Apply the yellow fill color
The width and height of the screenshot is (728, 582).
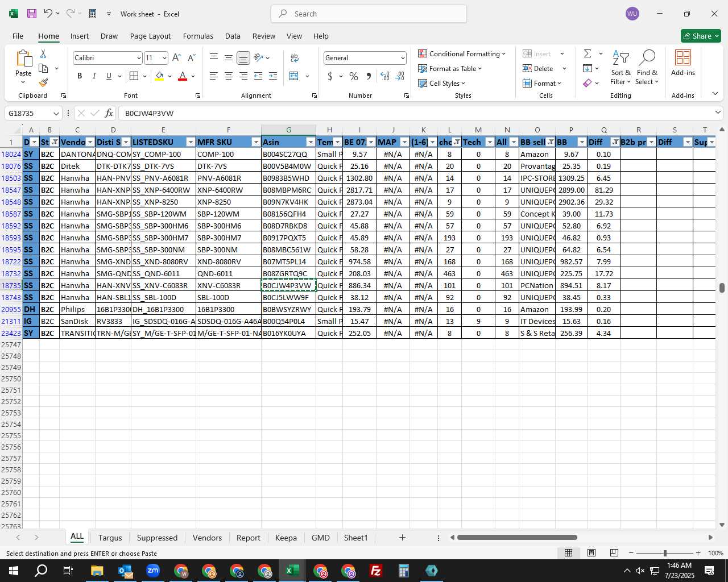tap(159, 76)
